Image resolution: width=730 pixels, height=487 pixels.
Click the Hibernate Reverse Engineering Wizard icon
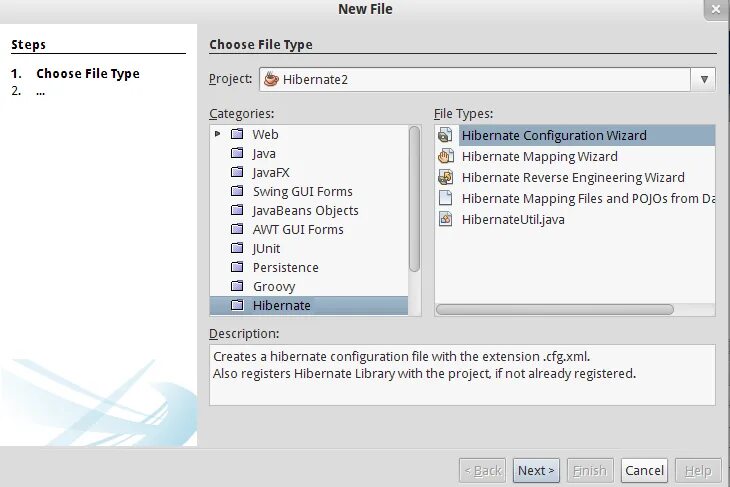[446, 177]
